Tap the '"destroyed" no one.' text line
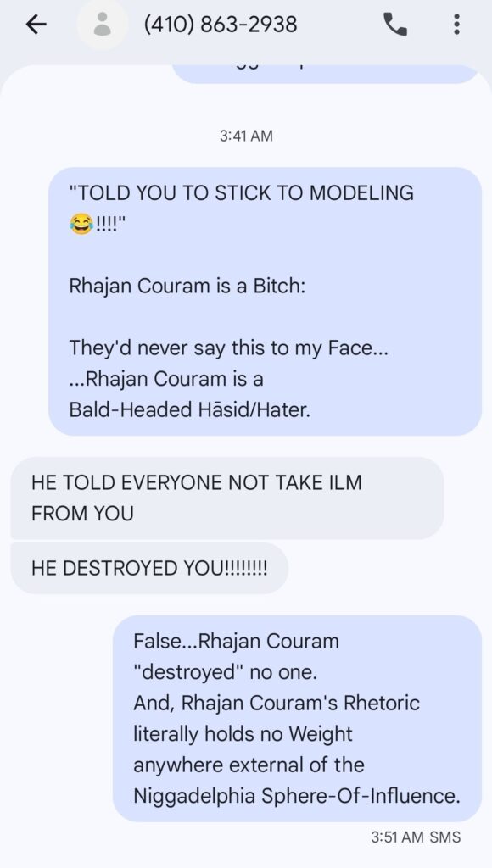 tap(225, 671)
